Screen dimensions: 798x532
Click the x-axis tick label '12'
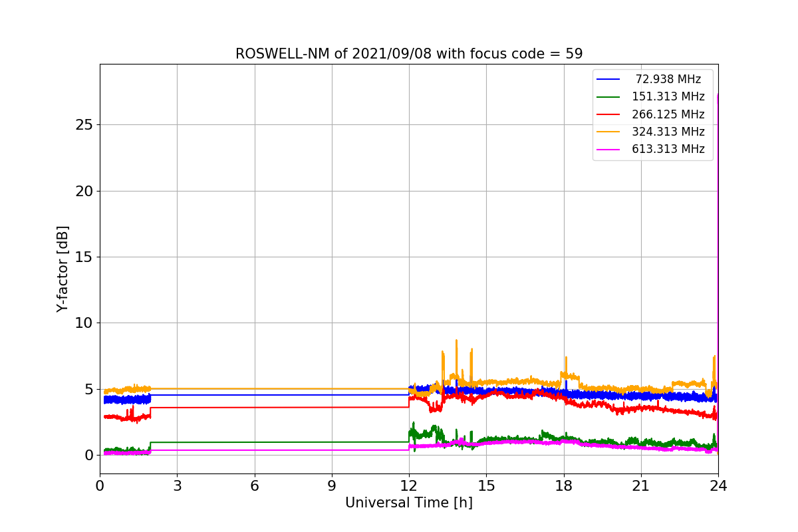(x=409, y=485)
